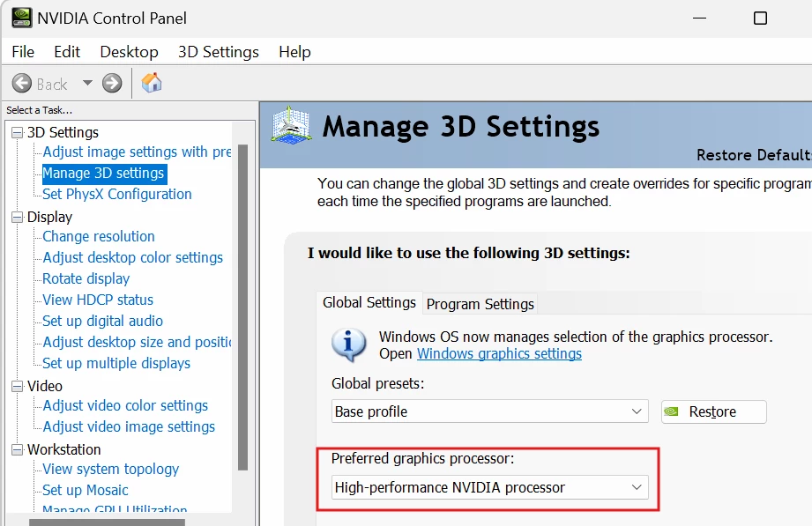Click the blue information icon
The height and width of the screenshot is (526, 812).
[348, 344]
